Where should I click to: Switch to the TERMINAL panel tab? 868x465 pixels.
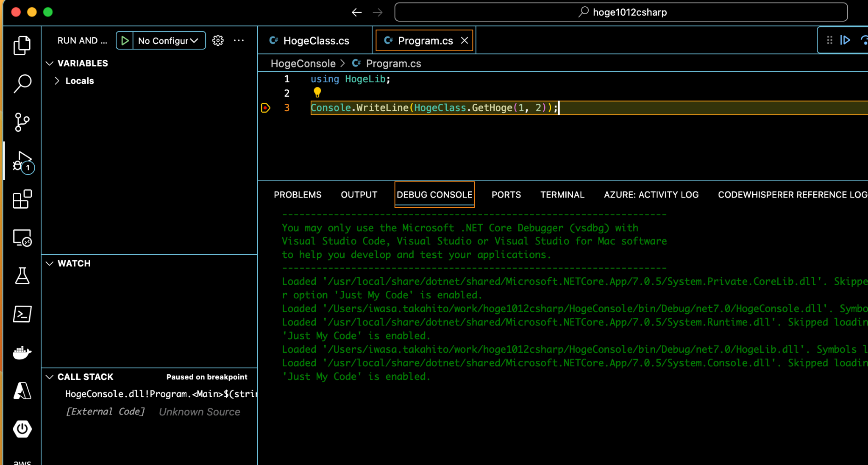tap(562, 195)
